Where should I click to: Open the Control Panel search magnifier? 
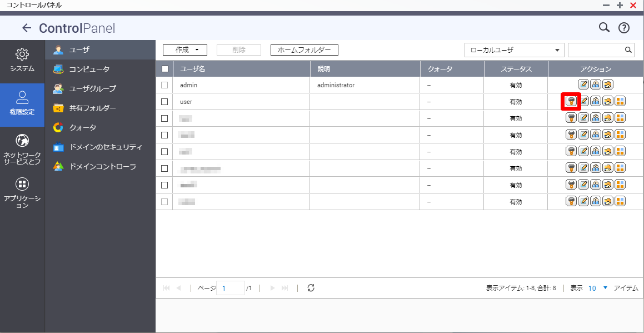(x=604, y=28)
